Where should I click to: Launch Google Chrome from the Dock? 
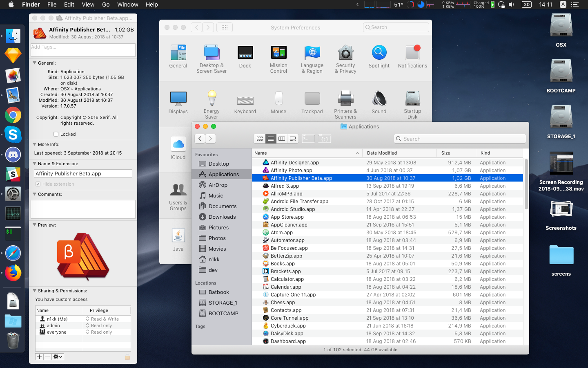coord(13,115)
